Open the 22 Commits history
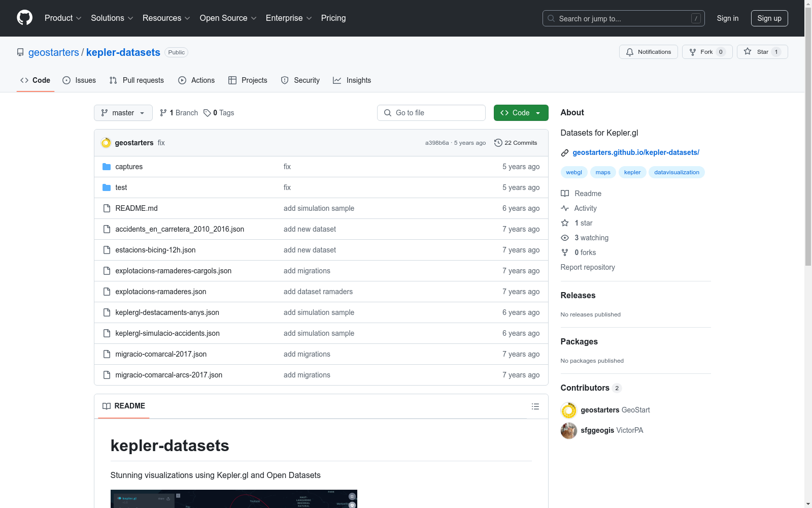 click(x=516, y=143)
